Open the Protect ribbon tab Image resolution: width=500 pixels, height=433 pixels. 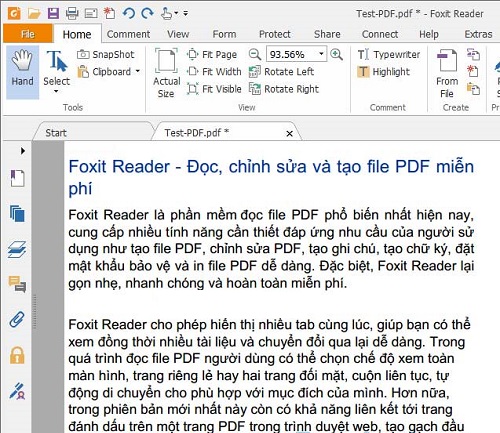point(275,34)
